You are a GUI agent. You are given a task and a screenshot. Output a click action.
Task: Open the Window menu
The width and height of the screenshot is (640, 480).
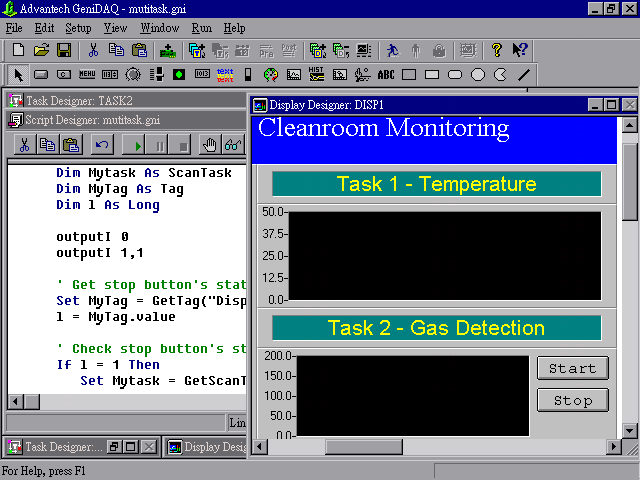[x=160, y=28]
